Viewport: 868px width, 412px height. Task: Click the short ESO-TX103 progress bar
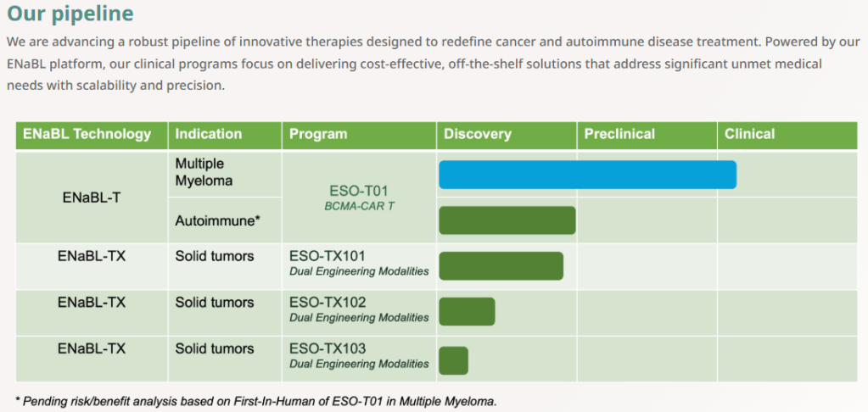pyautogui.click(x=453, y=360)
